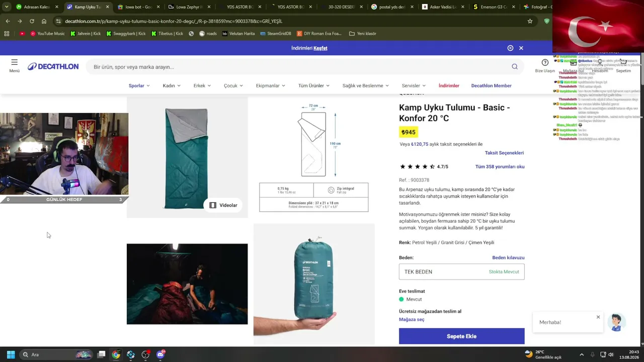Open the Velutan Harita bookmark
Image resolution: width=644 pixels, height=362 pixels.
coord(238,34)
